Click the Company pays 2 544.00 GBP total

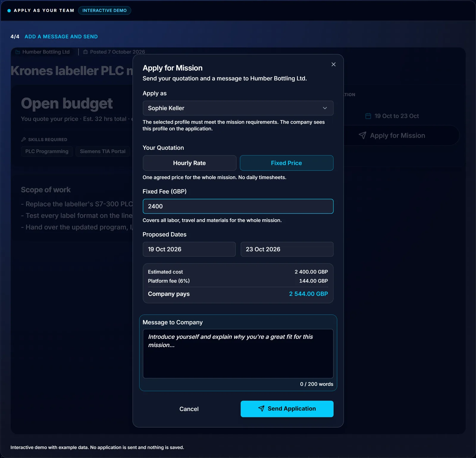point(309,294)
